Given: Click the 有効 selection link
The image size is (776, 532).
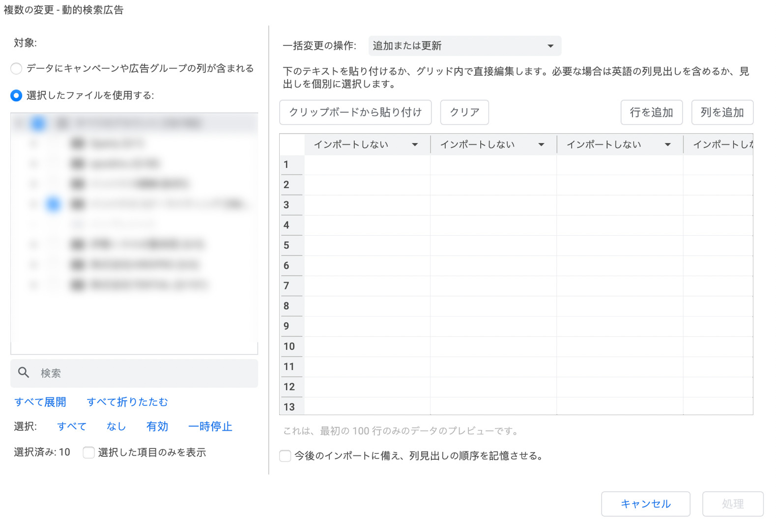Looking at the screenshot, I should (157, 426).
